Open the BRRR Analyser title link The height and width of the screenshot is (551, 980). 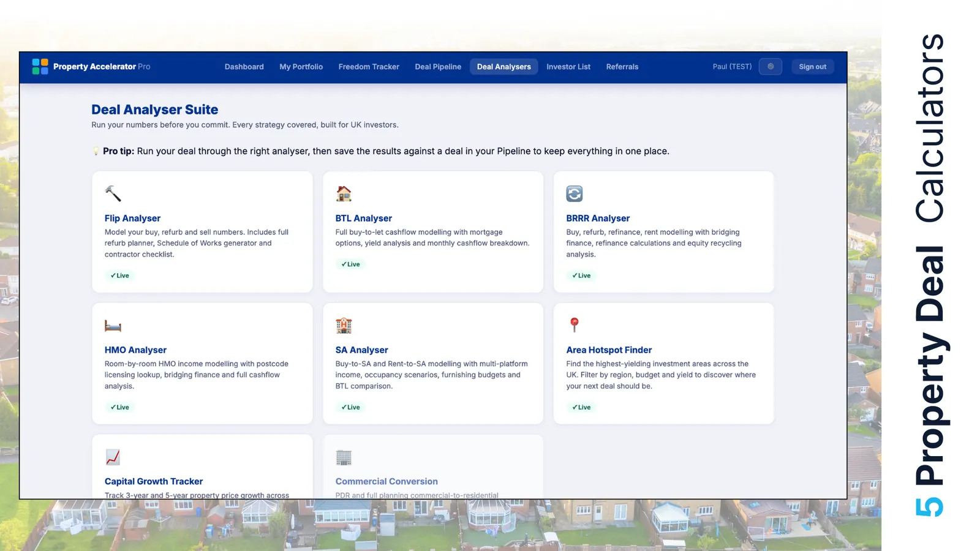(x=598, y=219)
